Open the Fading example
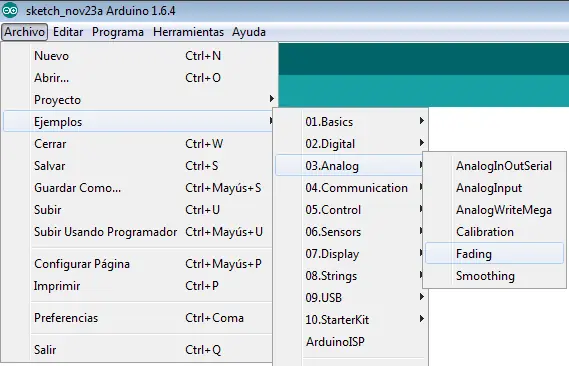 coord(494,254)
